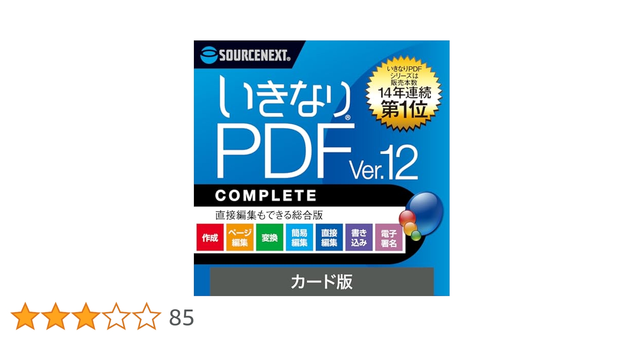Click the いきなりPDF product title
This screenshot has height=337, width=644.
pyautogui.click(x=285, y=126)
